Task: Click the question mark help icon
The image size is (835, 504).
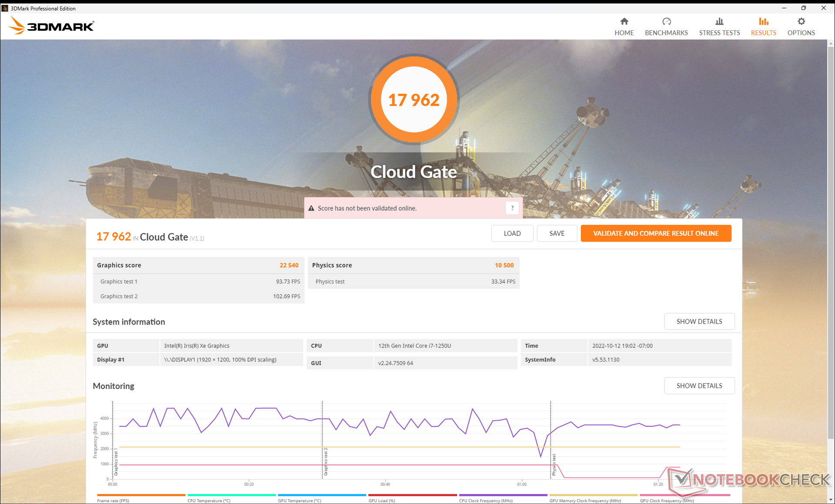Action: point(512,208)
